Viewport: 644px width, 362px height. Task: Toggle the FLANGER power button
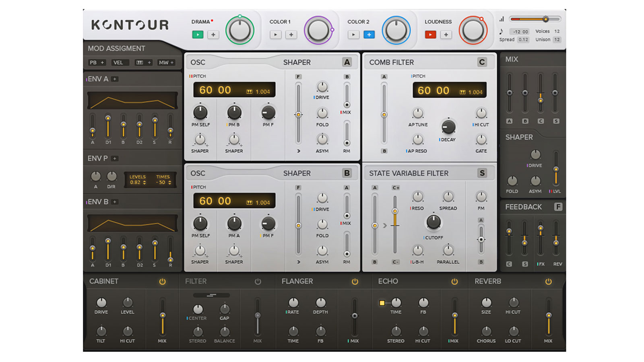(355, 282)
